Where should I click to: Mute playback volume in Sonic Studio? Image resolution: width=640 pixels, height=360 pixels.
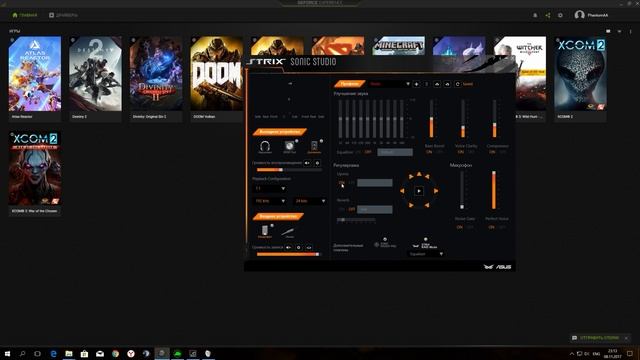pyautogui.click(x=307, y=163)
